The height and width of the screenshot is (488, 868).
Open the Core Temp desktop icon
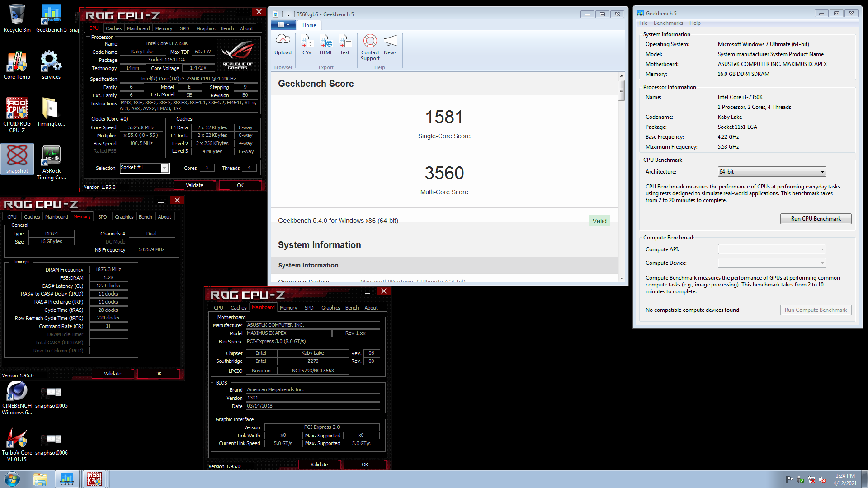(x=17, y=66)
